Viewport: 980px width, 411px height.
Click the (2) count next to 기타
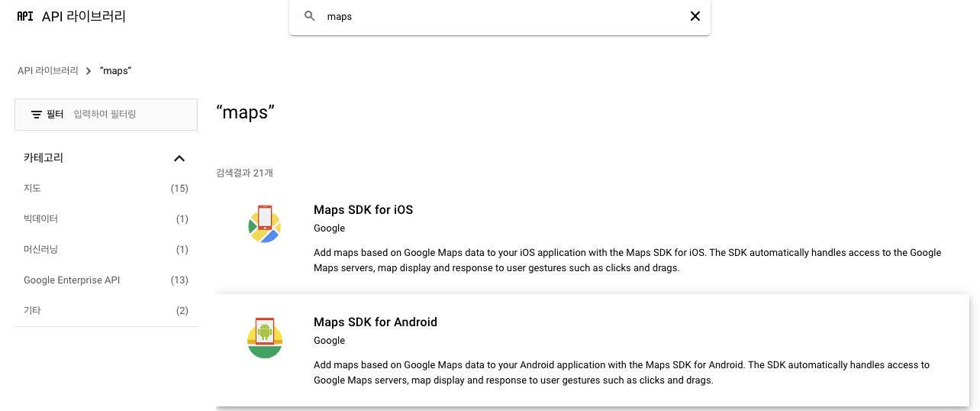click(182, 311)
